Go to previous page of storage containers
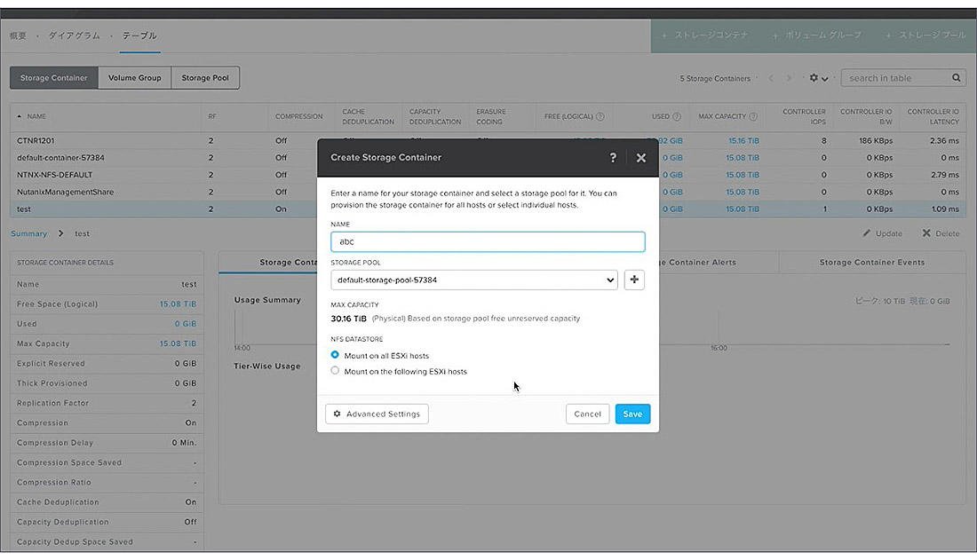977x560 pixels. coord(771,78)
